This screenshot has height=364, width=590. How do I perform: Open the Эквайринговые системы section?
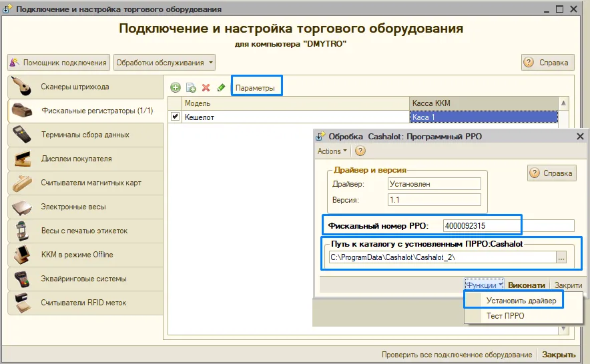coord(85,279)
